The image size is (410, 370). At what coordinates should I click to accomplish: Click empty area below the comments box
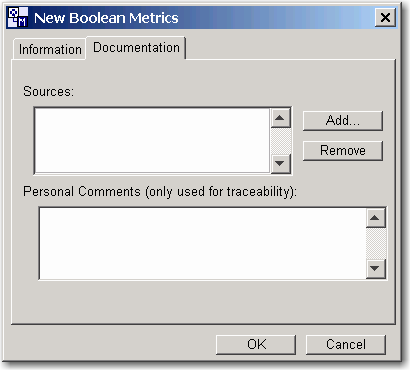tap(203, 302)
